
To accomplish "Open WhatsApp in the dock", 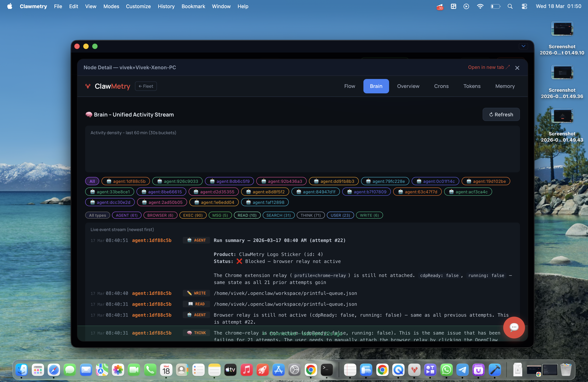I will pyautogui.click(x=446, y=370).
